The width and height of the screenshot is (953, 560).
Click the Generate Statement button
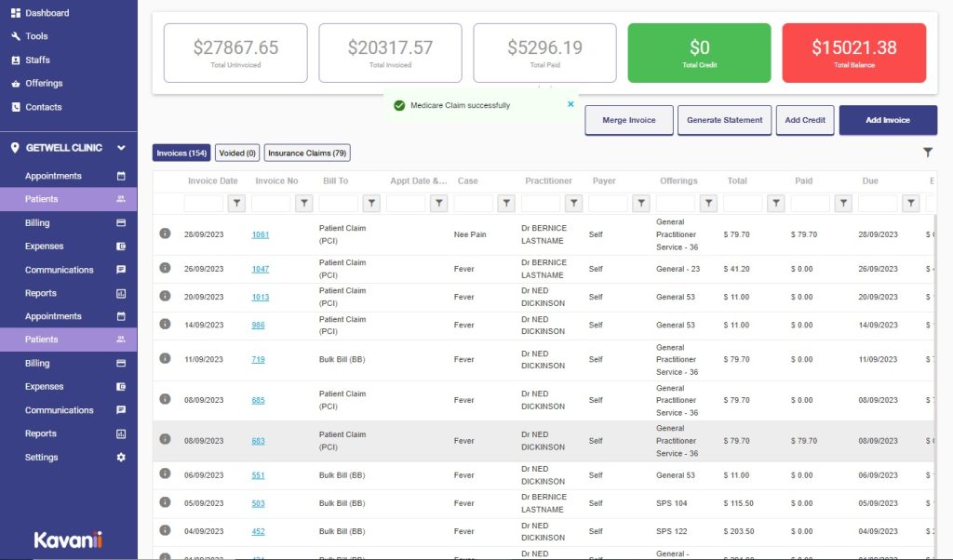(x=724, y=120)
